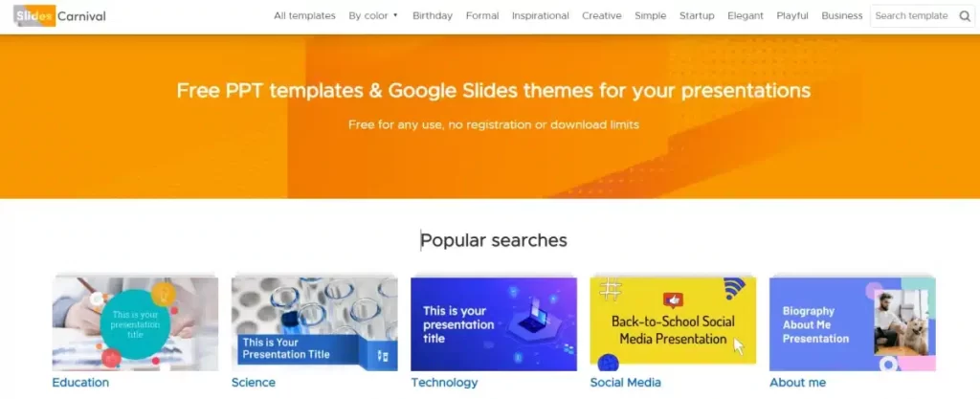Click the About me text link
The width and height of the screenshot is (980, 399).
pos(797,383)
